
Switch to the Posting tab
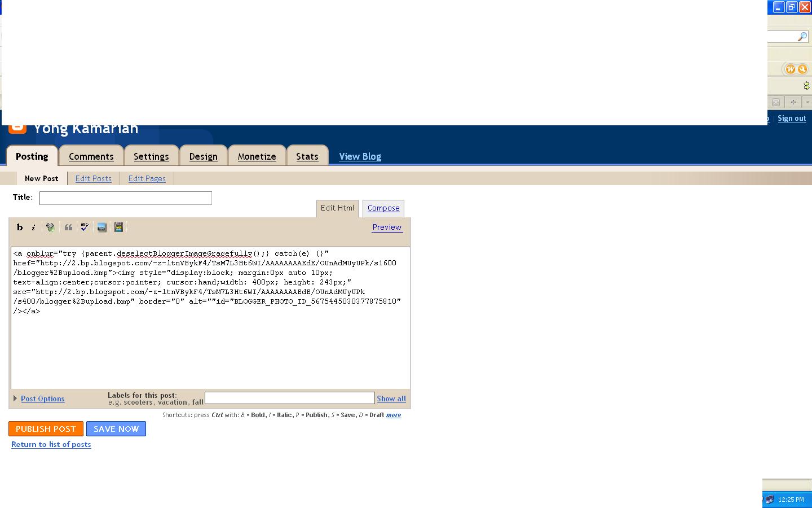click(32, 156)
